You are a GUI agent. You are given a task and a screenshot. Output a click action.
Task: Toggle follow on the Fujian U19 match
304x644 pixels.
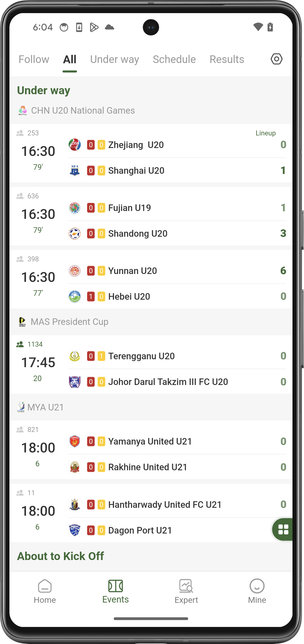tap(20, 196)
